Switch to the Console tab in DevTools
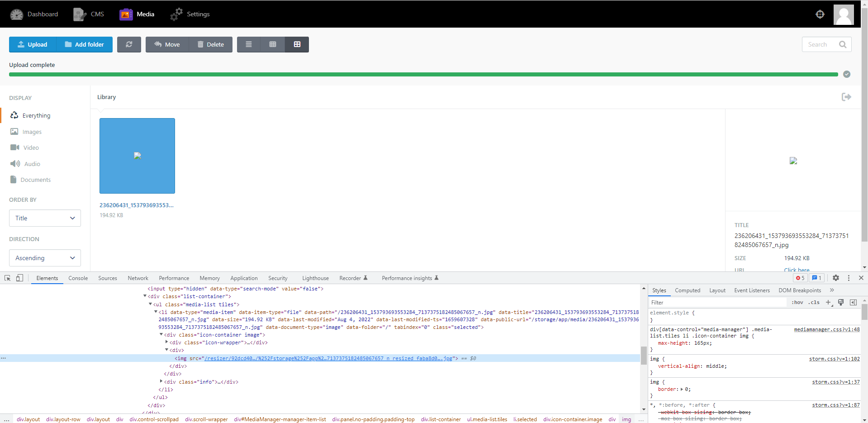 (78, 278)
